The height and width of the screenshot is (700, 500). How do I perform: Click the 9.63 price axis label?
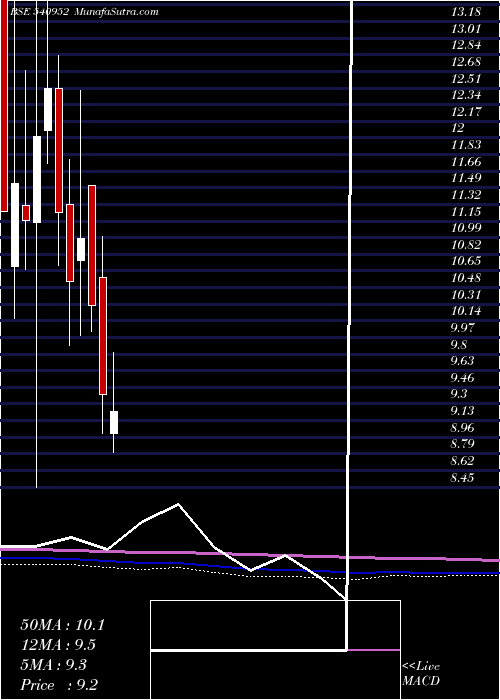462,361
